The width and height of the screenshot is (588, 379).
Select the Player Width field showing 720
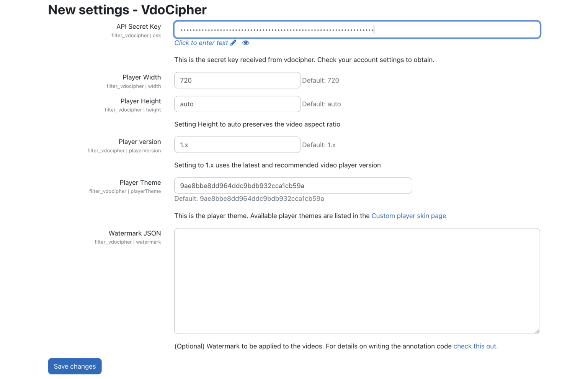click(x=237, y=80)
